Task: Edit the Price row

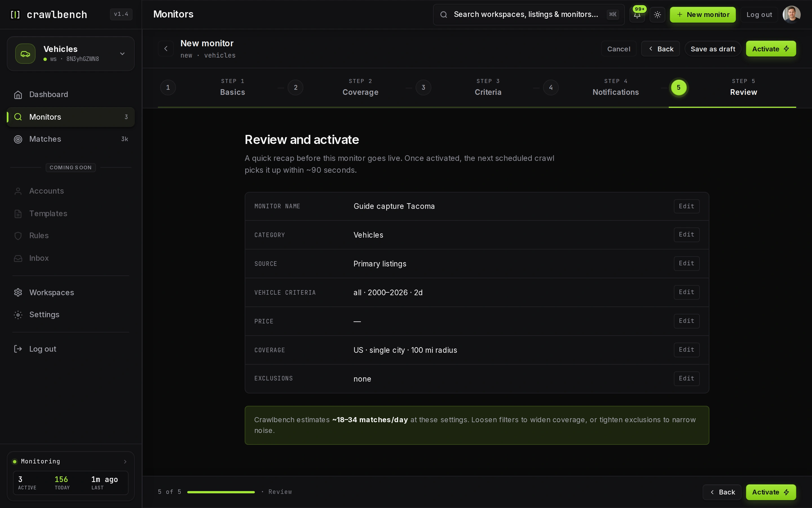Action: tap(687, 321)
